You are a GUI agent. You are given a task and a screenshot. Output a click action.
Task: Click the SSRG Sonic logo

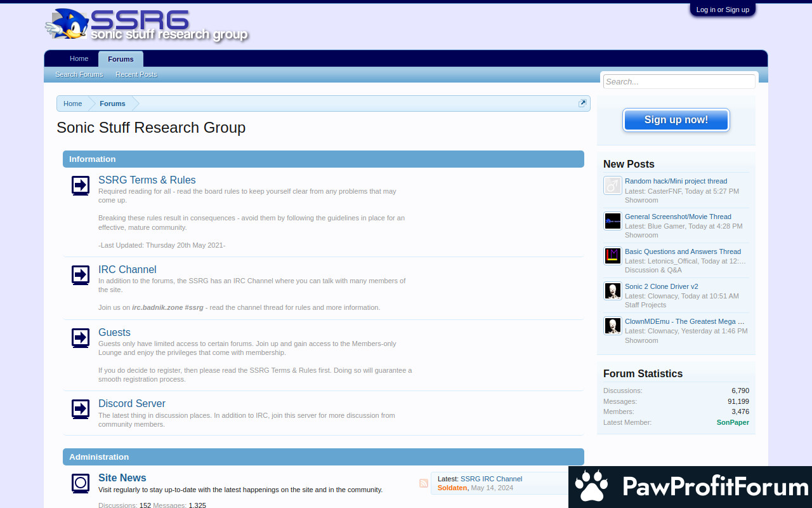click(146, 25)
